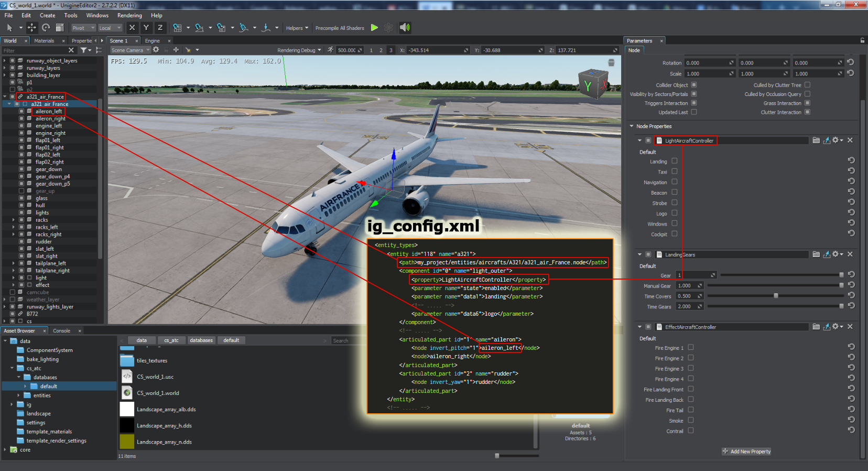The height and width of the screenshot is (471, 868).
Task: Open Scene Camera settings gear
Action: click(x=156, y=50)
